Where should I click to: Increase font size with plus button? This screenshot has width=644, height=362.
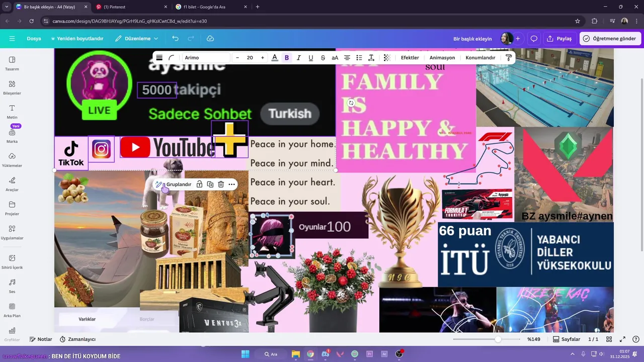point(262,58)
